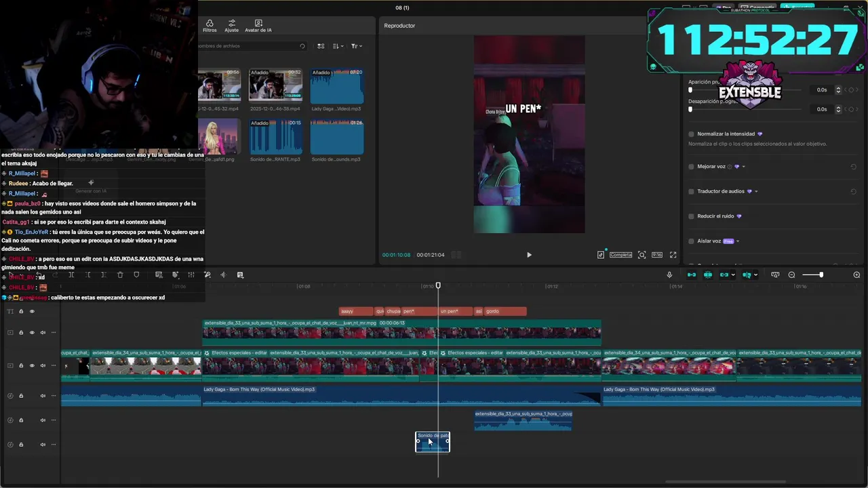Toggle main track magnet icon

click(x=692, y=274)
